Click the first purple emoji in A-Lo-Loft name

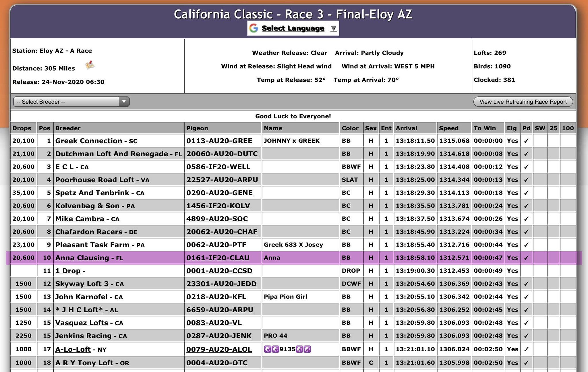coord(267,349)
